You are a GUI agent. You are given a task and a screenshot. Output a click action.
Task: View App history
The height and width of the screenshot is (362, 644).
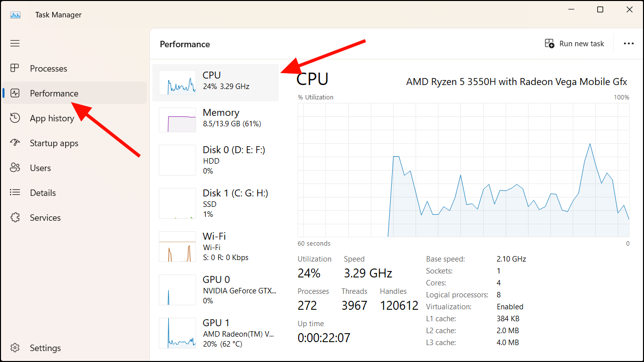(51, 118)
